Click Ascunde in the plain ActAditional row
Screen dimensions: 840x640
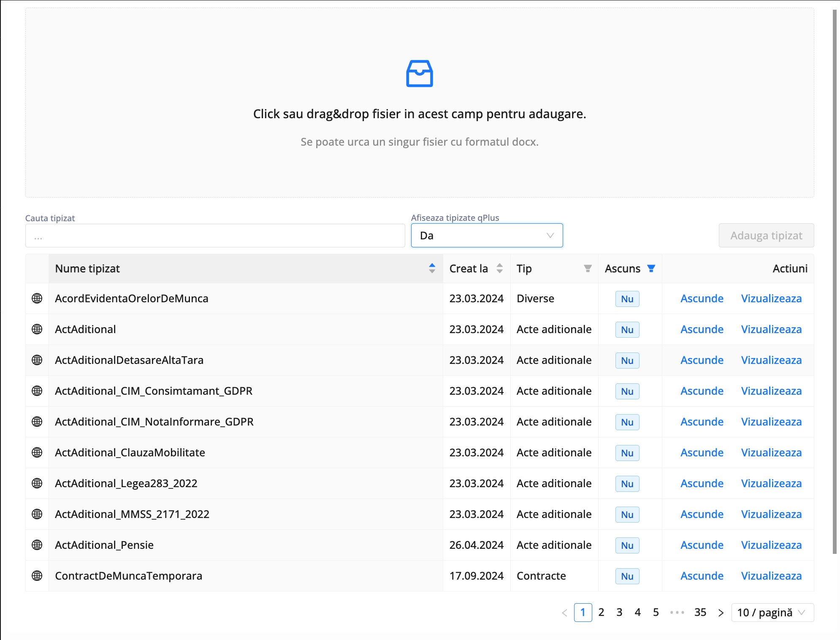click(x=702, y=329)
